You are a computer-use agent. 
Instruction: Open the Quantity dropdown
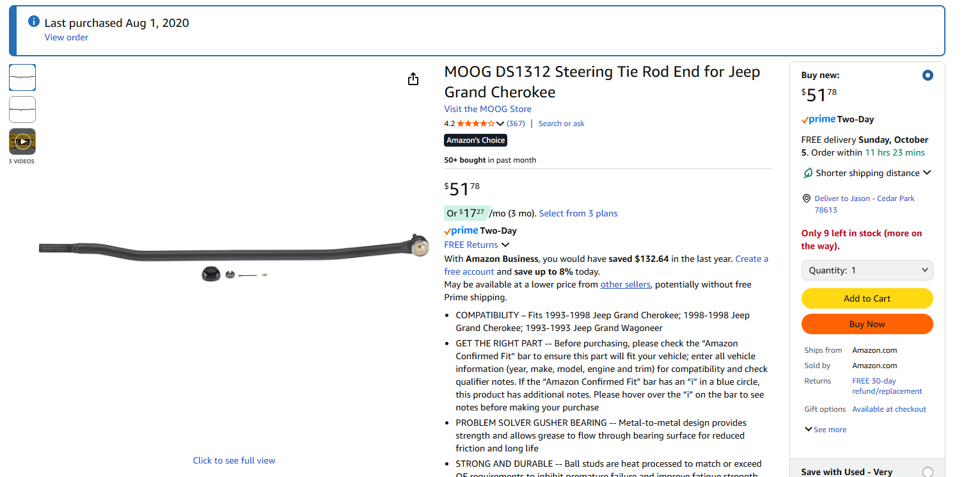[867, 270]
